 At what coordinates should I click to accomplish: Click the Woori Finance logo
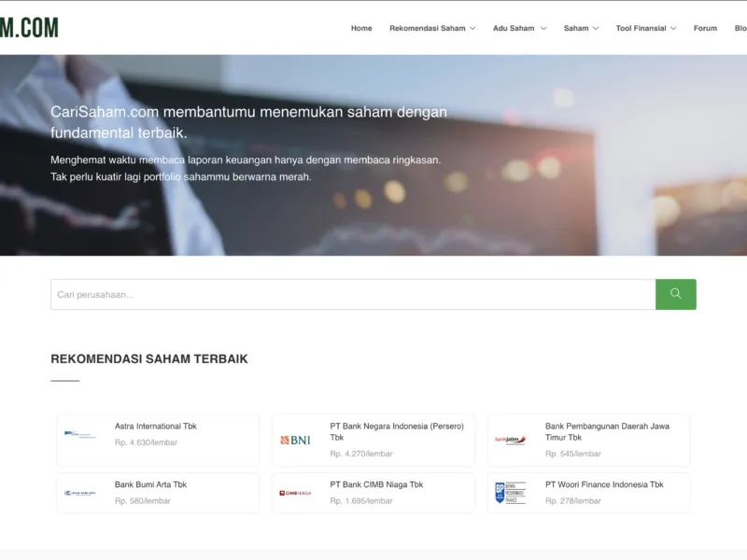511,493
